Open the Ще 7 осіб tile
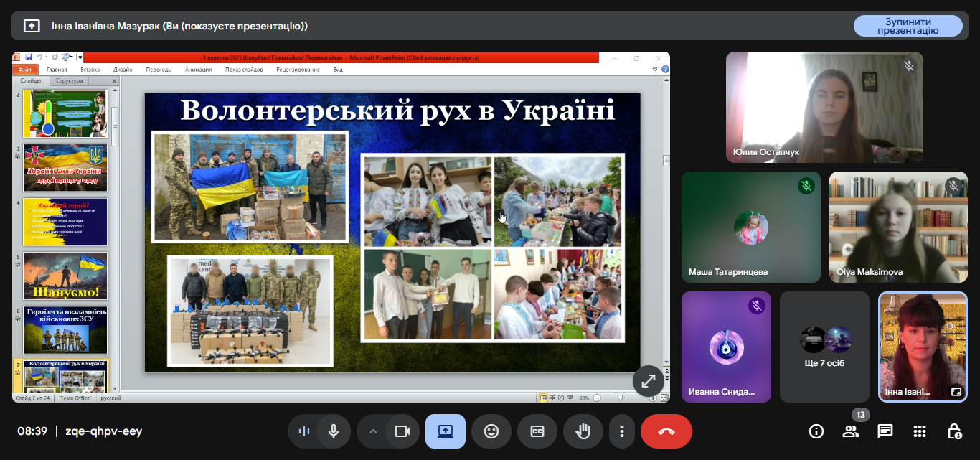 [x=824, y=347]
